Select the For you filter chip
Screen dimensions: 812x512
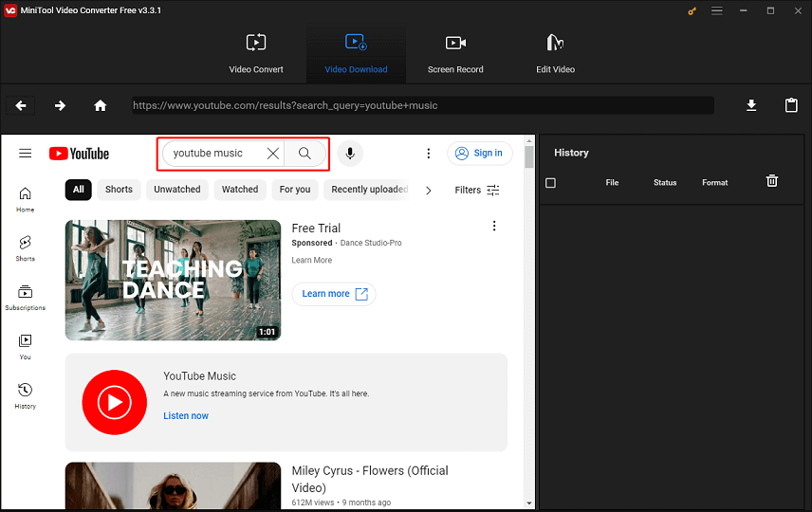pos(295,190)
